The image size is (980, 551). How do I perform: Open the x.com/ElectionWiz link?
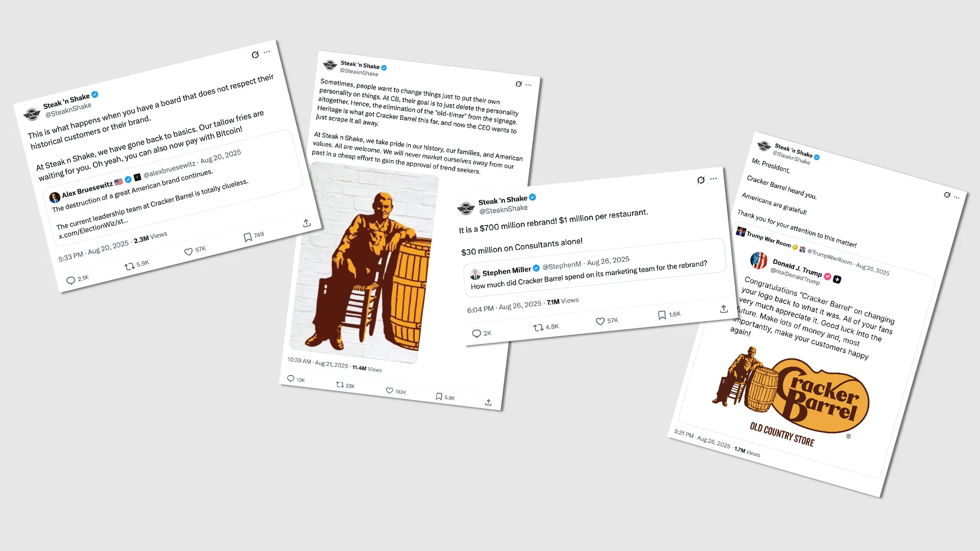[93, 229]
